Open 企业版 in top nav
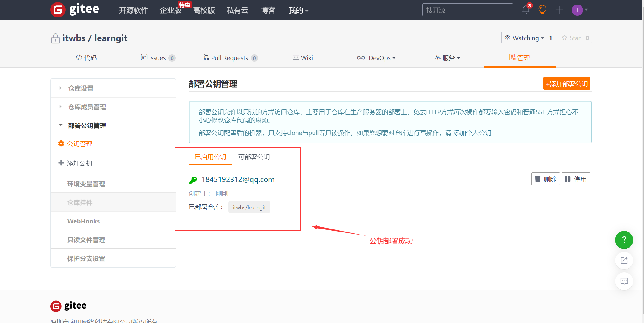 coord(170,10)
